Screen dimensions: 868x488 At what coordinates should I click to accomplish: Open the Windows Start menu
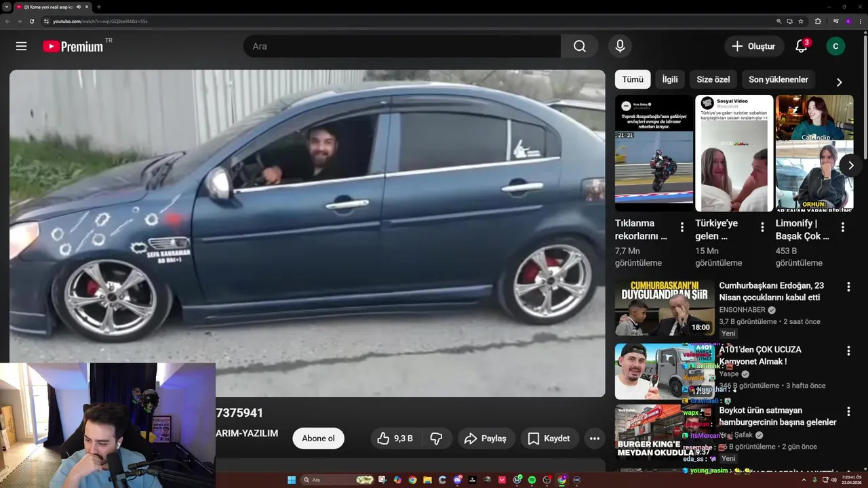click(x=292, y=480)
